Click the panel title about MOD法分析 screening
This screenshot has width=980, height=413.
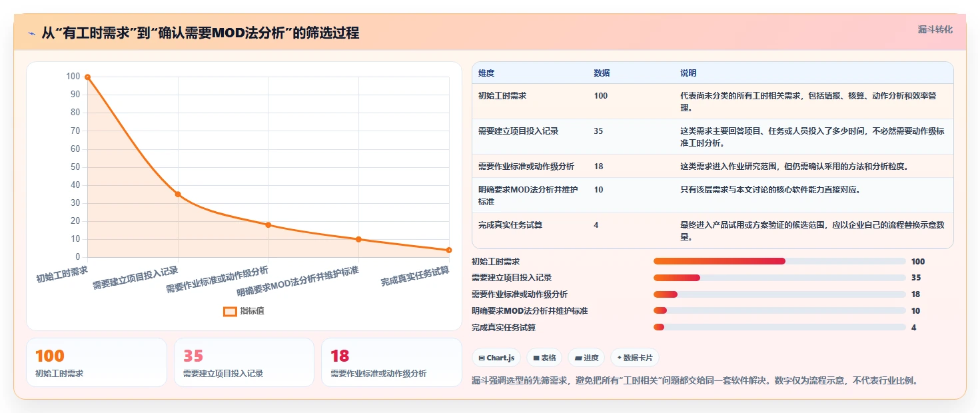(x=200, y=33)
